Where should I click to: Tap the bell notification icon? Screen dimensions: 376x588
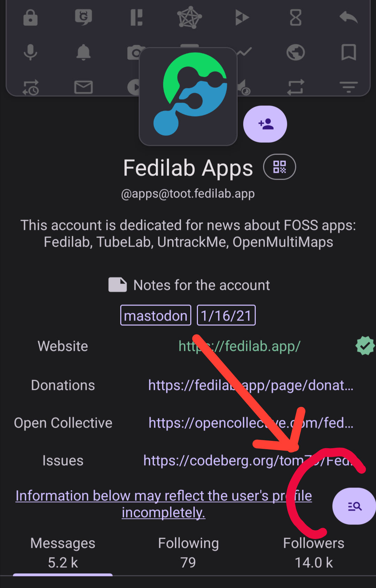coord(83,52)
